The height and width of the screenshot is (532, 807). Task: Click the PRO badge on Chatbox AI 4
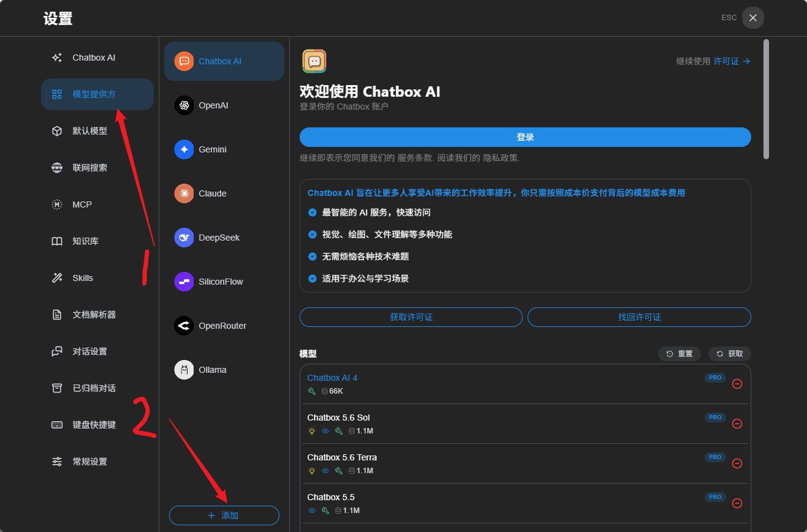[x=715, y=378]
